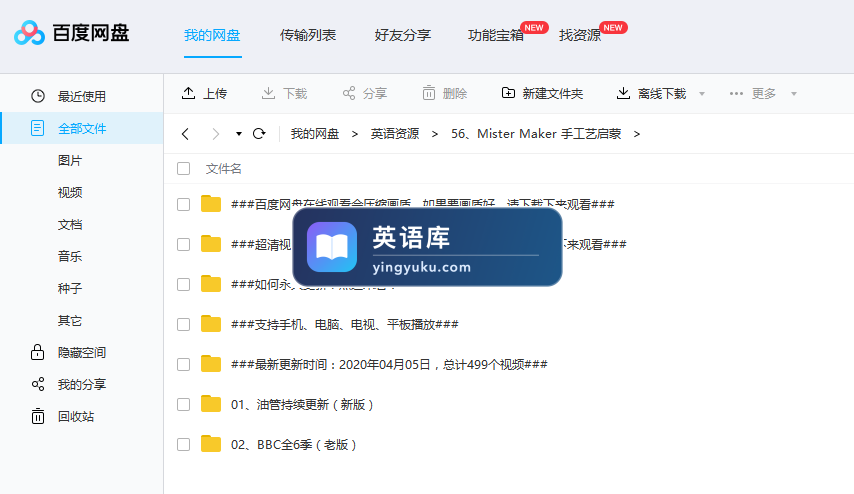Click folder icon of ###最新更新时间 row
854x494 pixels.
(211, 364)
